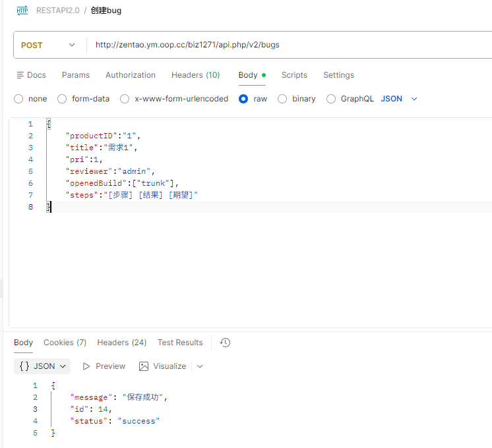Switch to the Authorization tab

(131, 75)
